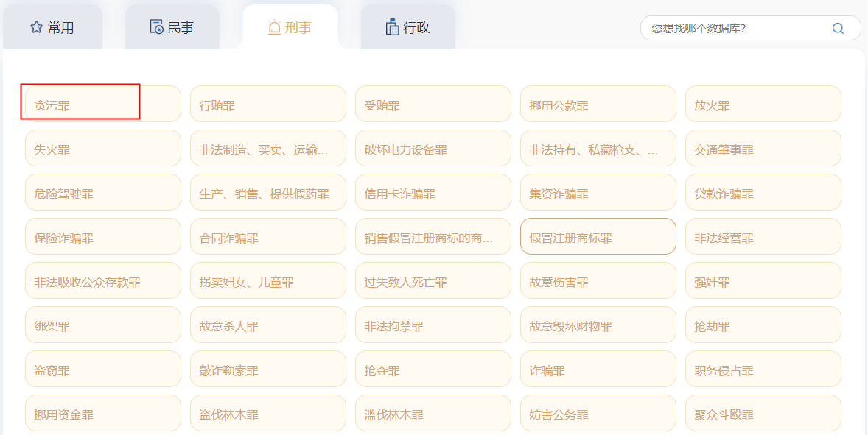Screen dimensions: 868x435
Task: Select the 妨害公务罪 category
Action: pos(598,413)
